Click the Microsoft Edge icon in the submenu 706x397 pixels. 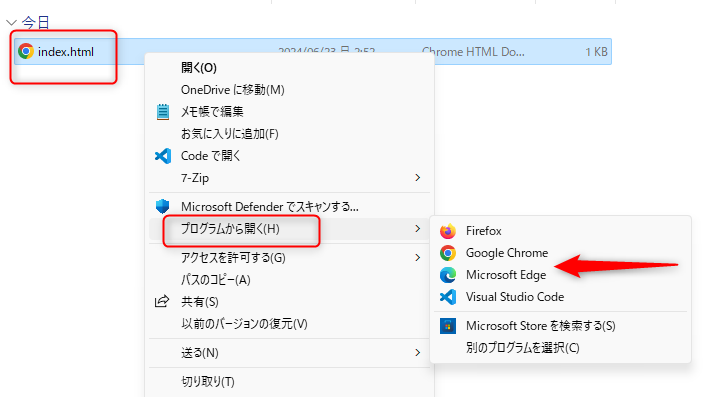coord(448,275)
